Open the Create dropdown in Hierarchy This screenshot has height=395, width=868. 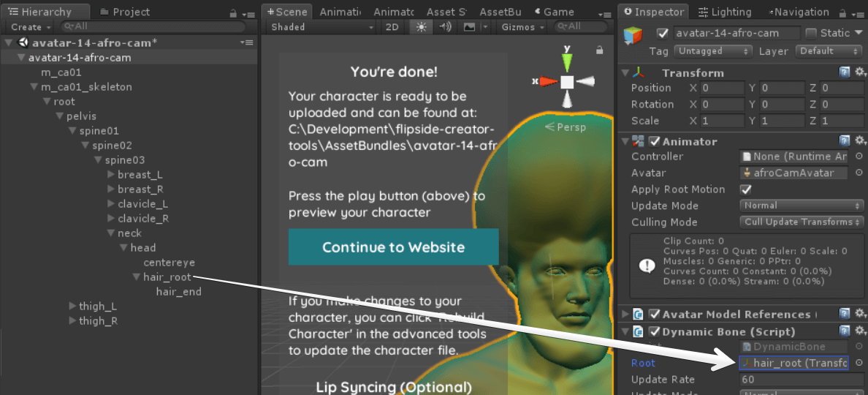click(x=31, y=26)
